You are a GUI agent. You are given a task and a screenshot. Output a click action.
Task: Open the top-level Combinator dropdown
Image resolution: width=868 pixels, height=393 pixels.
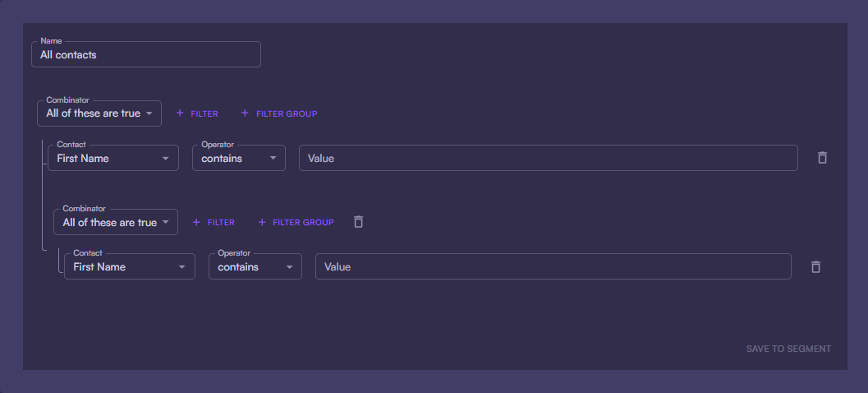point(99,113)
